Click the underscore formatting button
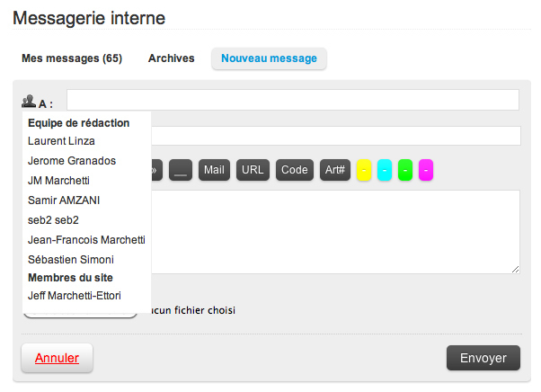 point(181,170)
